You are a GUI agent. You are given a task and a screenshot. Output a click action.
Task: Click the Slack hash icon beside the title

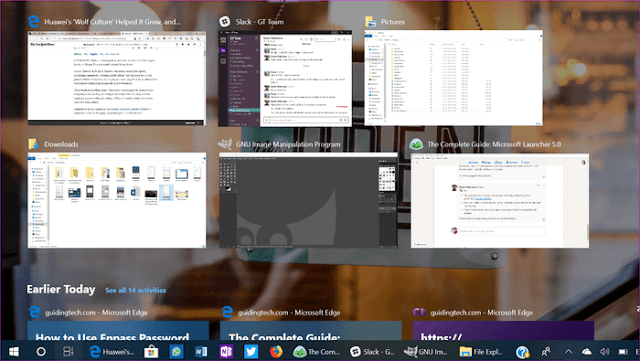click(x=224, y=21)
